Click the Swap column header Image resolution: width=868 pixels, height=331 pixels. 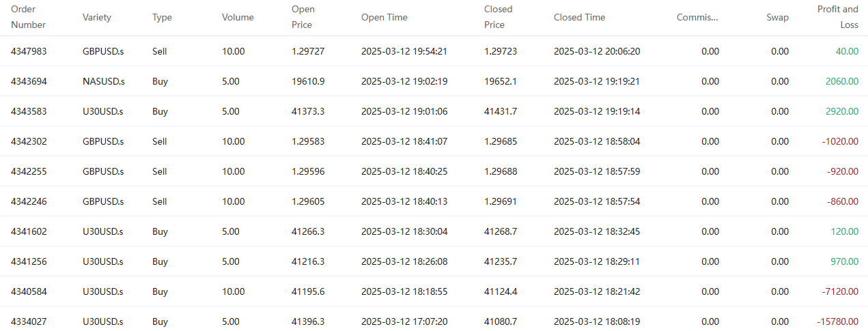tap(777, 17)
